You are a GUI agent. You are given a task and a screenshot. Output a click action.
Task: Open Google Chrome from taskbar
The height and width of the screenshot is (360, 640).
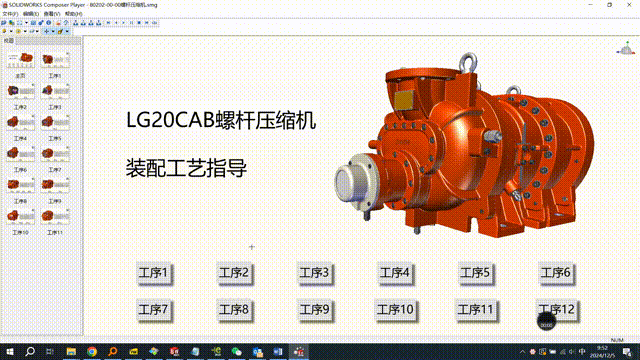coord(92,351)
